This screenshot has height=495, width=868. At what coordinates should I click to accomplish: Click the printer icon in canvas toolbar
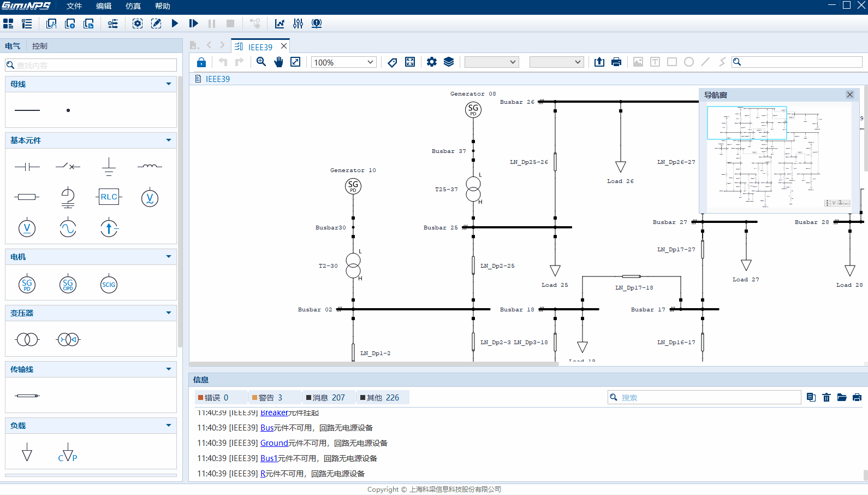[x=616, y=62]
